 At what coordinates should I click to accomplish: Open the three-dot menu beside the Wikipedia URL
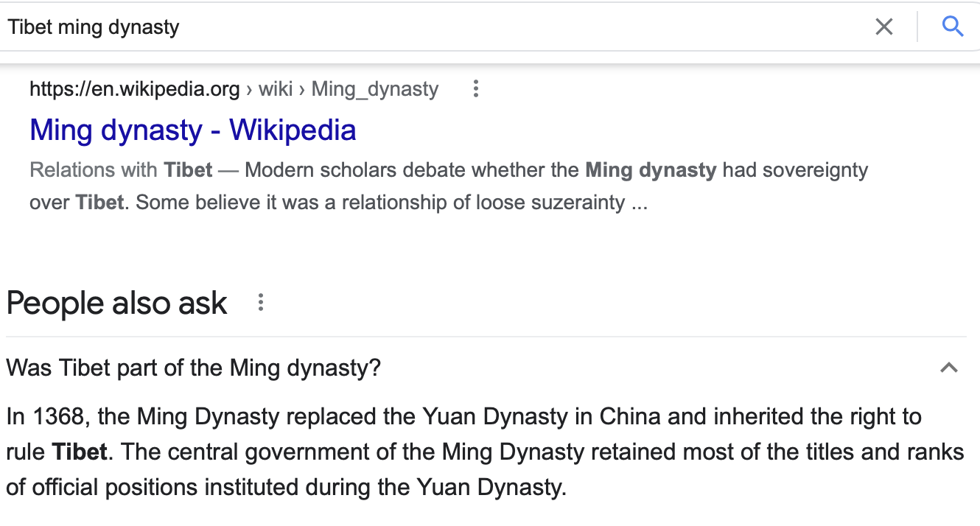[476, 90]
